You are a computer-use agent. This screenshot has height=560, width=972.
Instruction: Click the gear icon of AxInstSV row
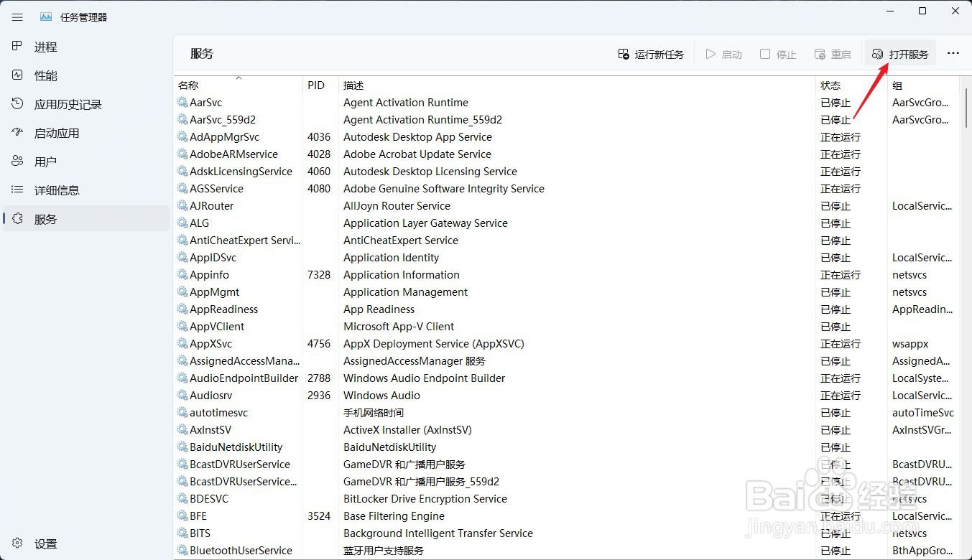(182, 430)
